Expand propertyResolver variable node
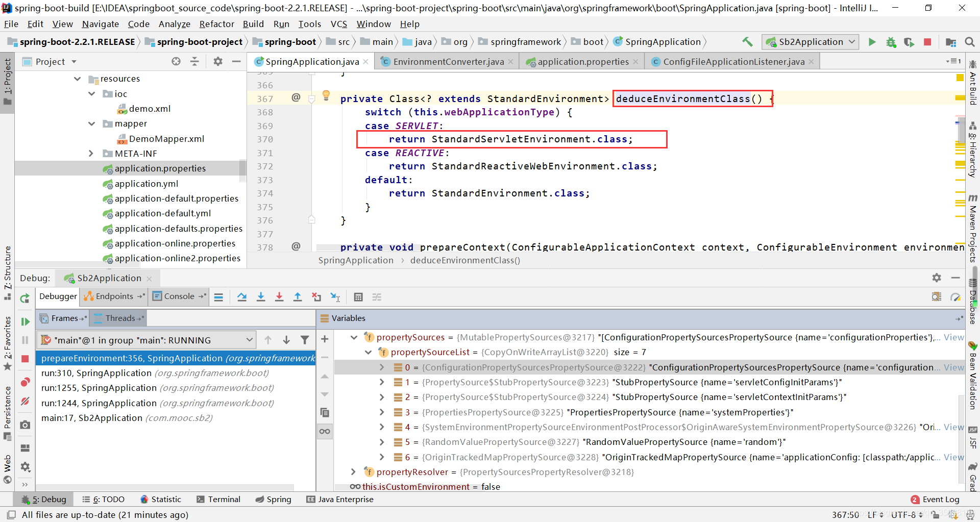Image resolution: width=980 pixels, height=522 pixels. (x=353, y=472)
